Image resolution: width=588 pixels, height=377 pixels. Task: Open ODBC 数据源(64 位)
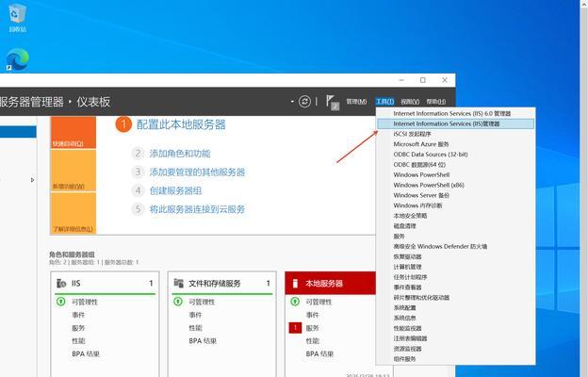[456, 165]
